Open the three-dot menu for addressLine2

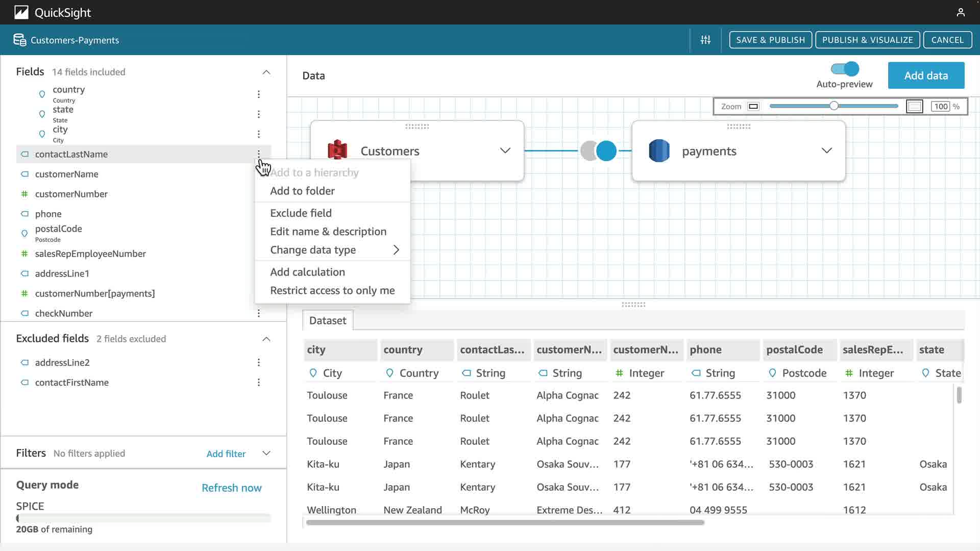259,363
